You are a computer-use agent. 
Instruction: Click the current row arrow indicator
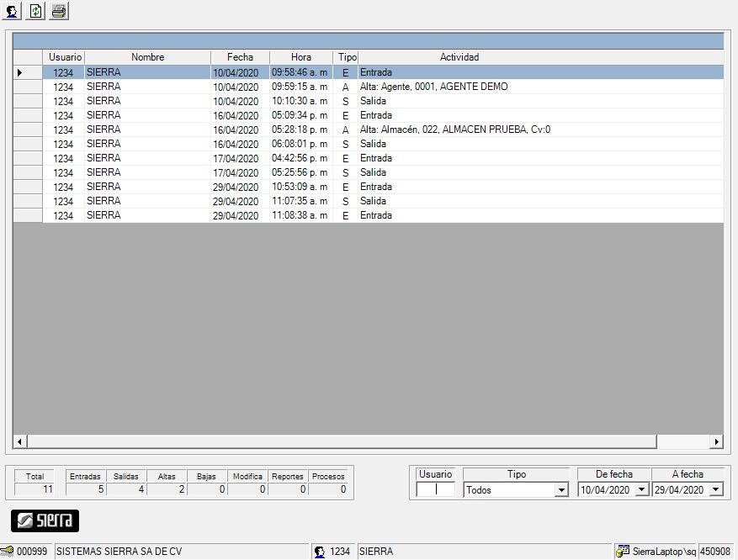coord(19,73)
